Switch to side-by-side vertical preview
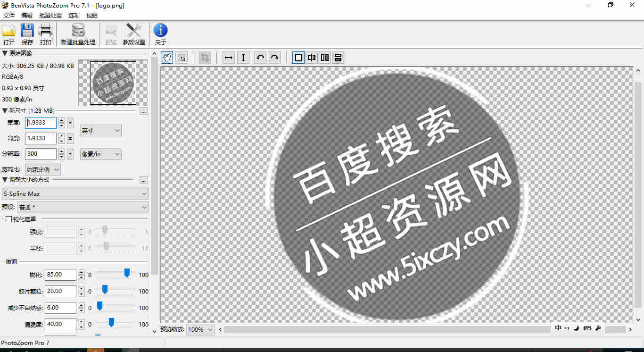644x352 pixels. click(x=325, y=58)
